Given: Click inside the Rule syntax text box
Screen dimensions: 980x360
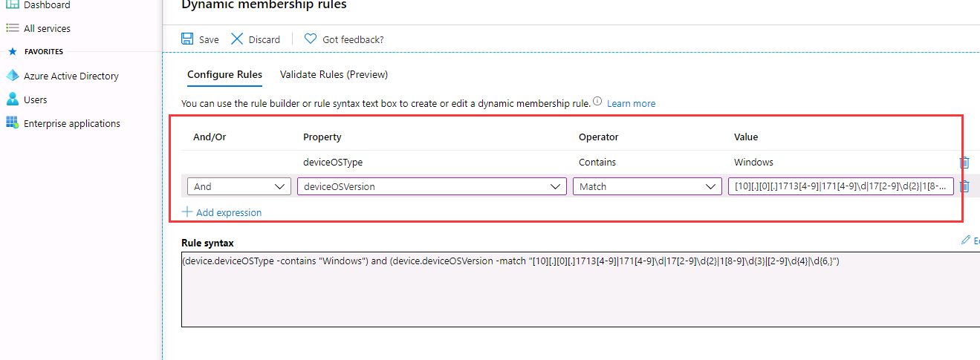Looking at the screenshot, I should click(x=580, y=297).
